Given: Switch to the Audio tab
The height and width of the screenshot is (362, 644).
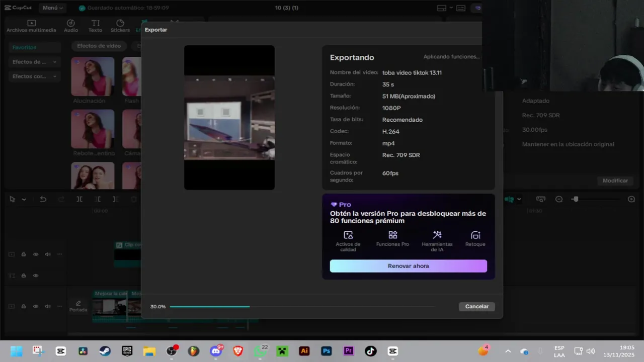Looking at the screenshot, I should tap(71, 26).
